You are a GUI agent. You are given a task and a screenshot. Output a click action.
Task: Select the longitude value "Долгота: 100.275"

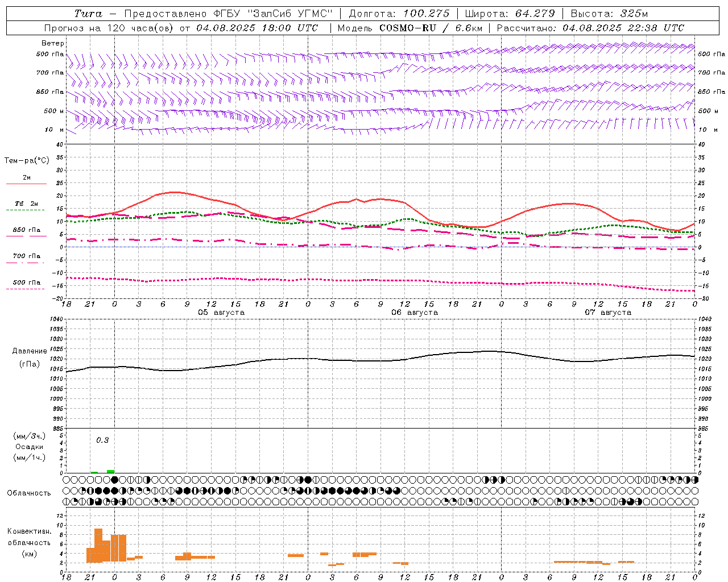point(399,14)
